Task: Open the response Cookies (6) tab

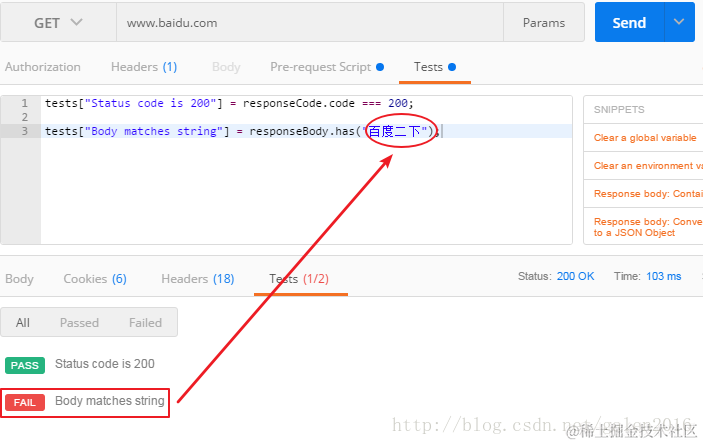Action: coord(95,279)
